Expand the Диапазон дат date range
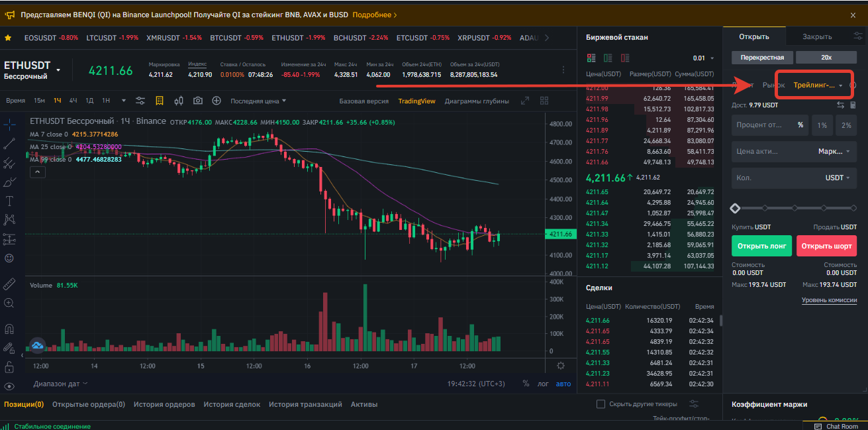Image resolution: width=868 pixels, height=430 pixels. pos(60,384)
